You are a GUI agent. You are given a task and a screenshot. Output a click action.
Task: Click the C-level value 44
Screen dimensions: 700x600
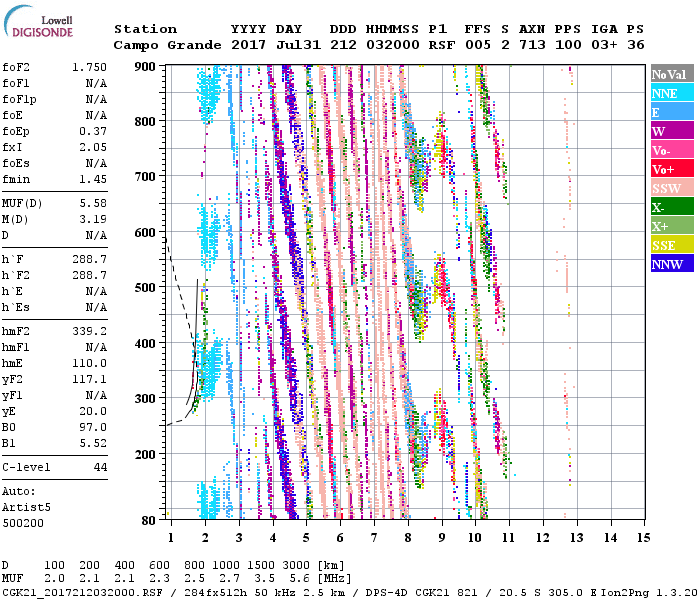(100, 467)
